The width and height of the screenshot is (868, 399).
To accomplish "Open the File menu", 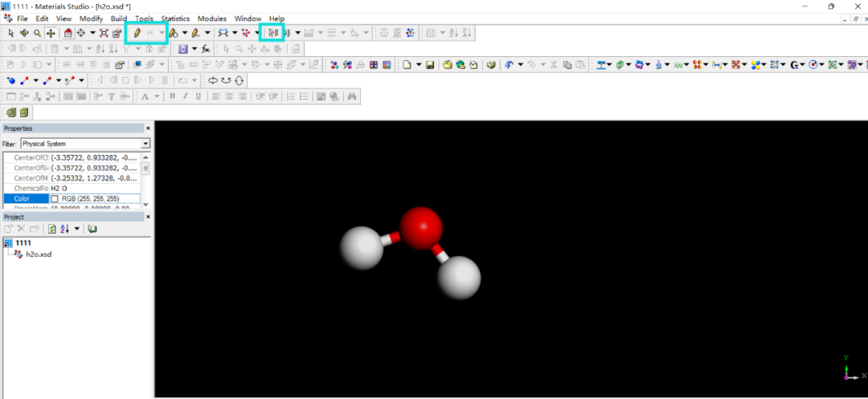I will click(23, 18).
